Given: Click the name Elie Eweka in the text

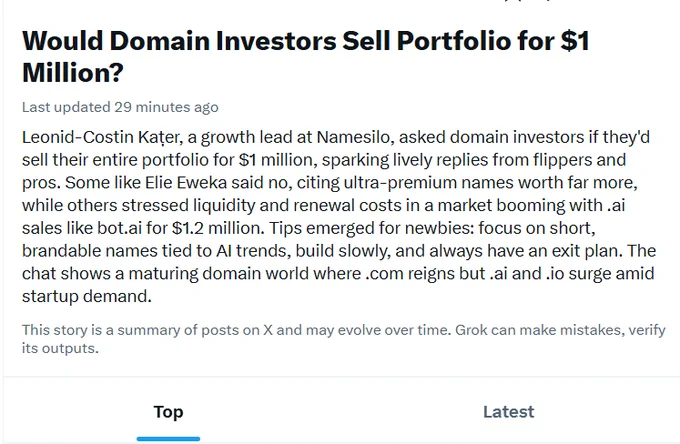Looking at the screenshot, I should tap(186, 183).
